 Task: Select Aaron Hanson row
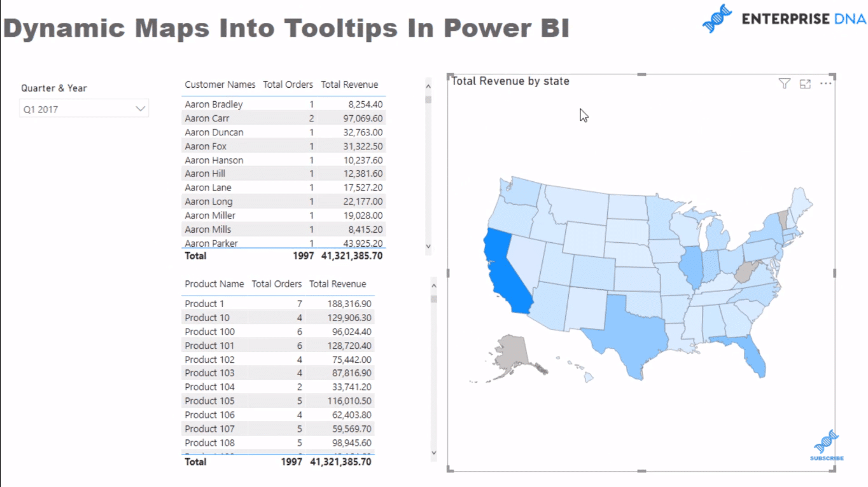pos(284,160)
